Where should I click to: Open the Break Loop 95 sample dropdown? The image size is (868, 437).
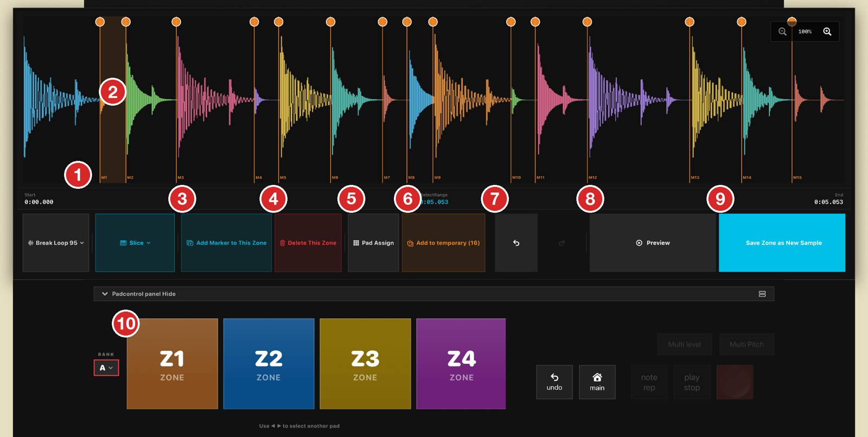56,243
